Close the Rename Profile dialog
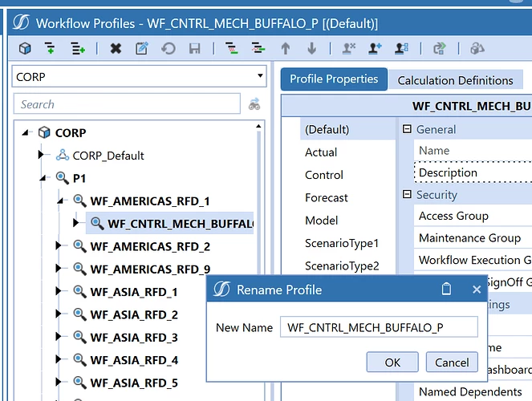The image size is (532, 401). (x=477, y=290)
